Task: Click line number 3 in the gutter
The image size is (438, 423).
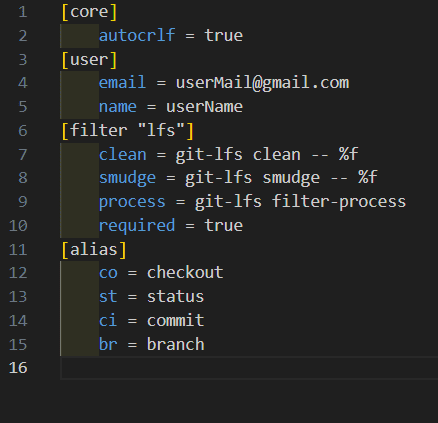Action: coord(23,60)
